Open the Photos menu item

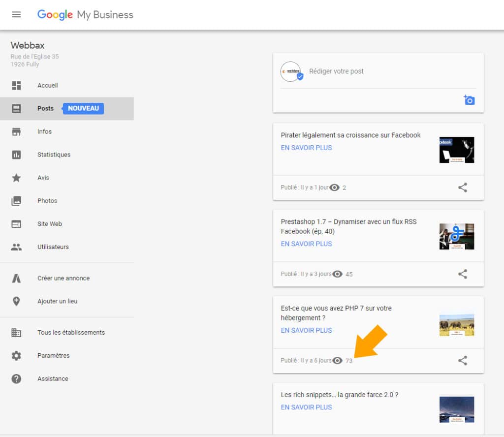click(x=67, y=201)
